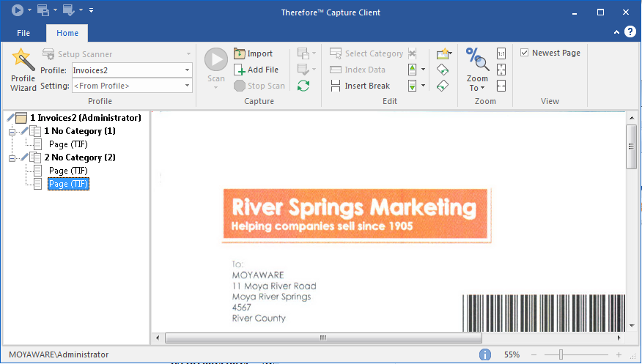This screenshot has height=364, width=642.
Task: Click the Add File icon
Action: click(240, 70)
